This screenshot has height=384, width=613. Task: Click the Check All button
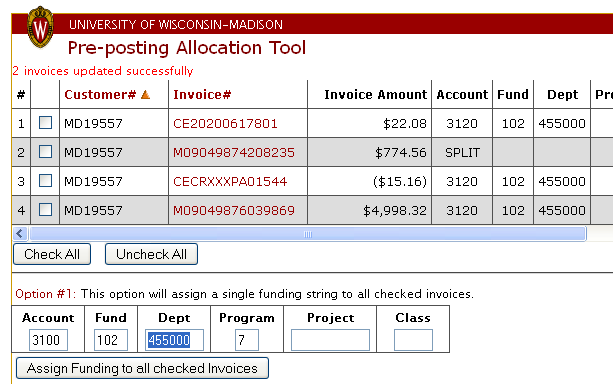[52, 254]
